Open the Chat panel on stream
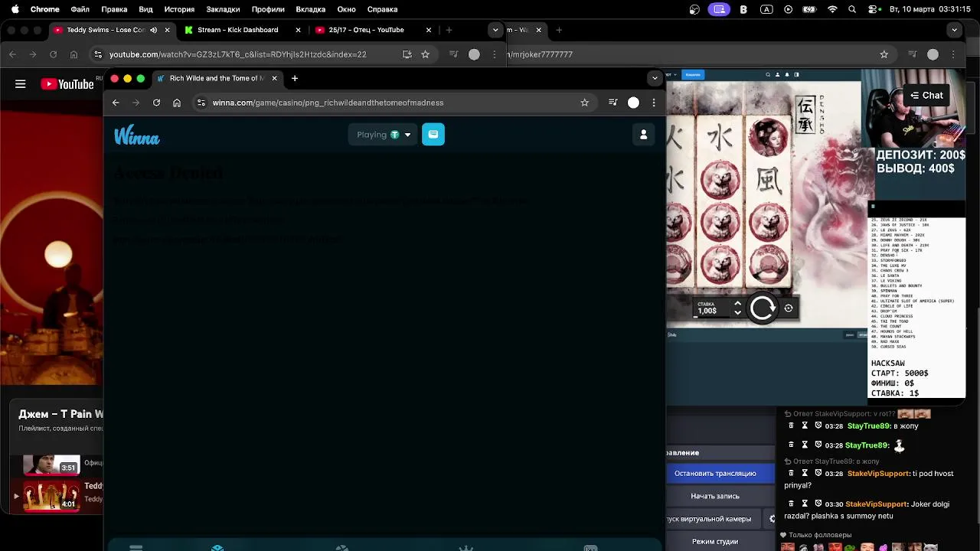 click(x=926, y=96)
